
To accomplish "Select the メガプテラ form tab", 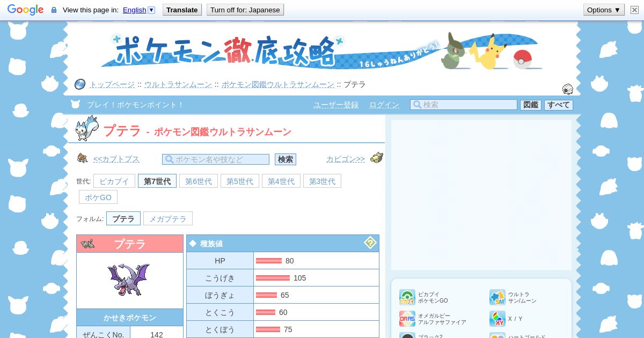I will point(168,219).
